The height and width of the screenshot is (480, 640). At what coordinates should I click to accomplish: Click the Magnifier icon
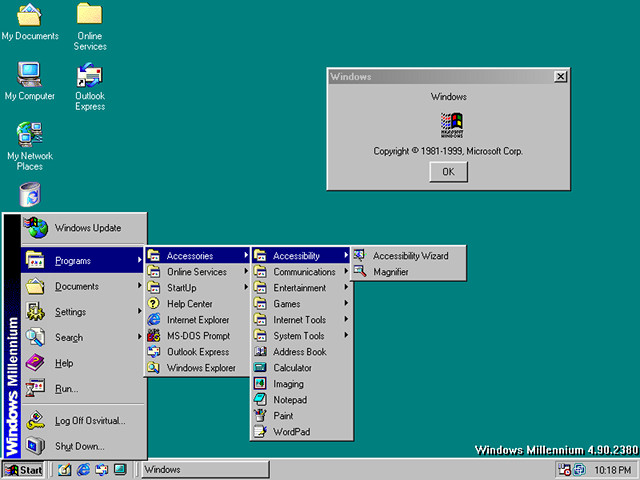[x=360, y=271]
